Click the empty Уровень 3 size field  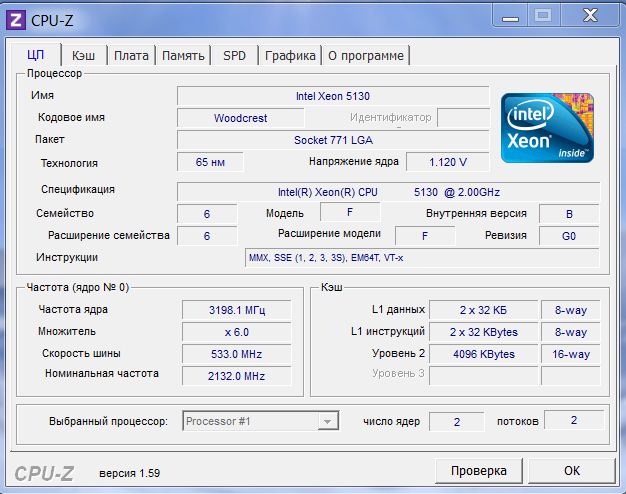483,376
